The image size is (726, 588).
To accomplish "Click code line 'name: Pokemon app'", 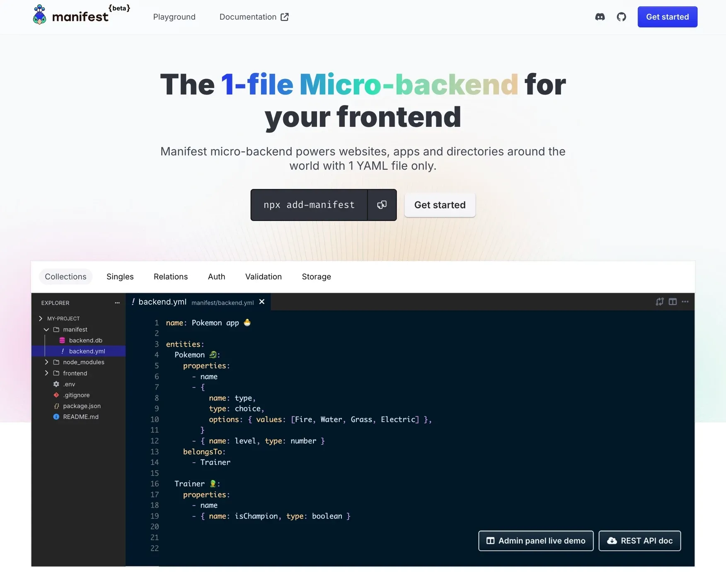I will (208, 323).
